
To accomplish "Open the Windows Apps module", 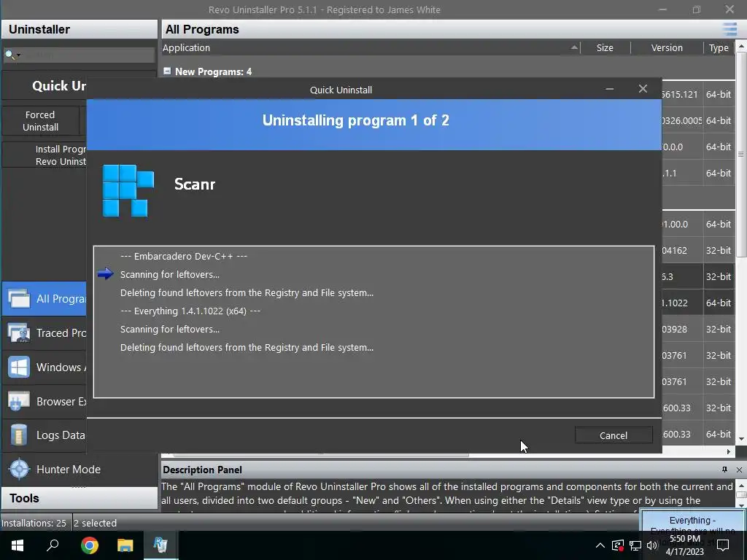I will point(44,367).
